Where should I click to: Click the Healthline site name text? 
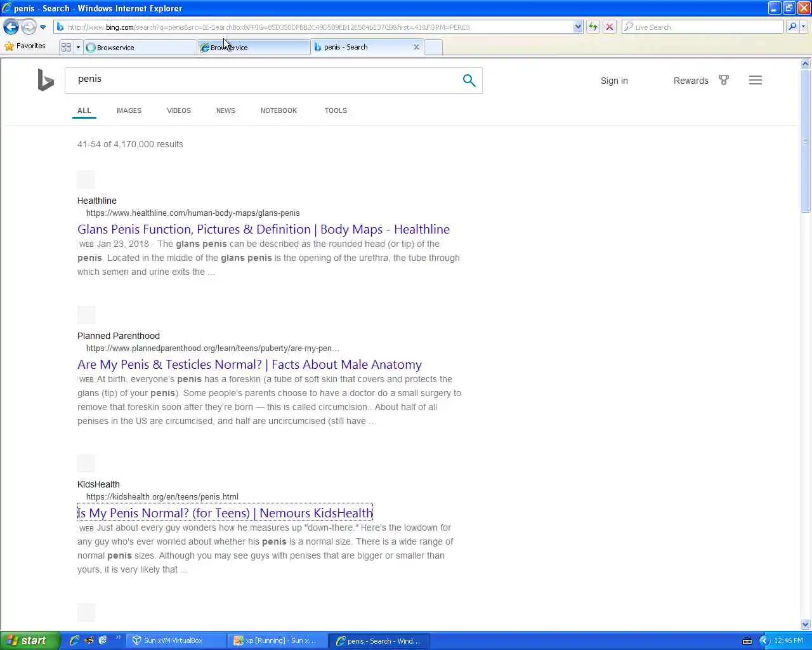[x=97, y=201]
